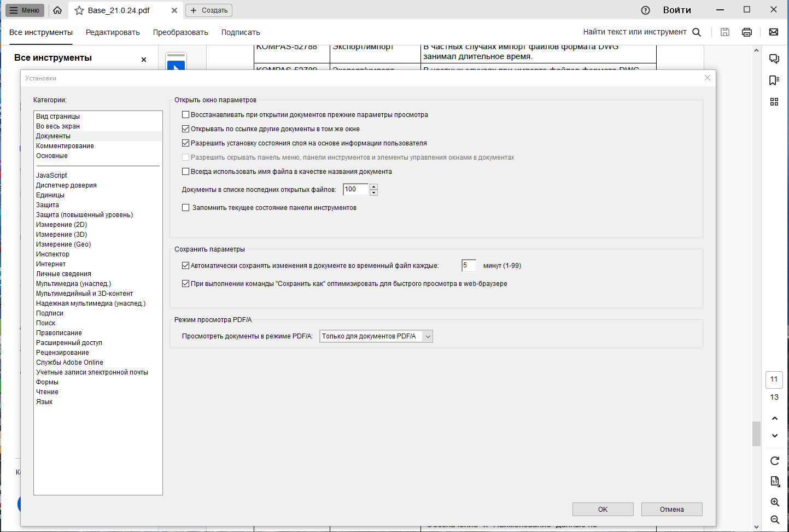The image size is (789, 532).
Task: Open the comments panel icon
Action: point(774,59)
